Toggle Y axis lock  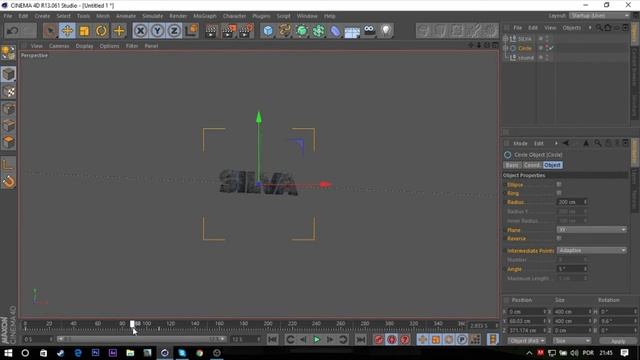click(157, 31)
